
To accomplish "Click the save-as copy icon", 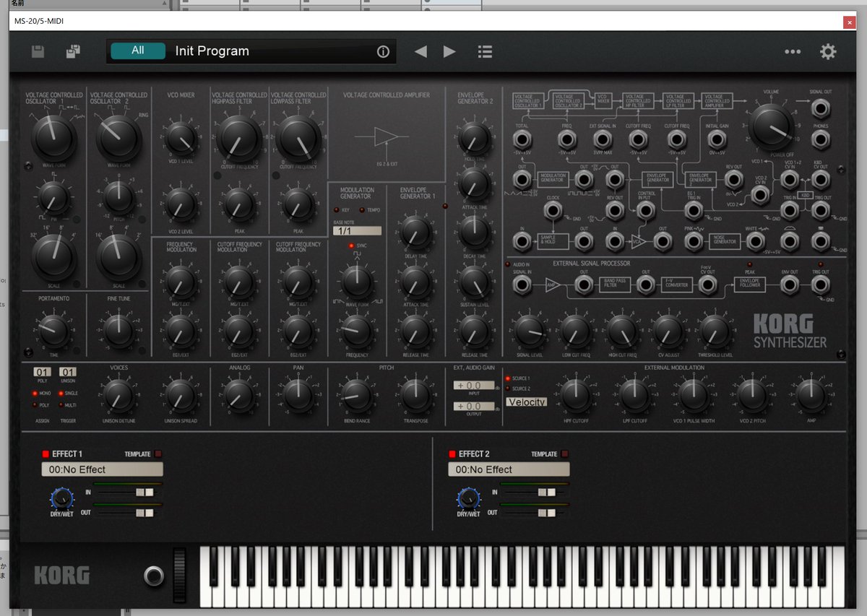I will (73, 51).
